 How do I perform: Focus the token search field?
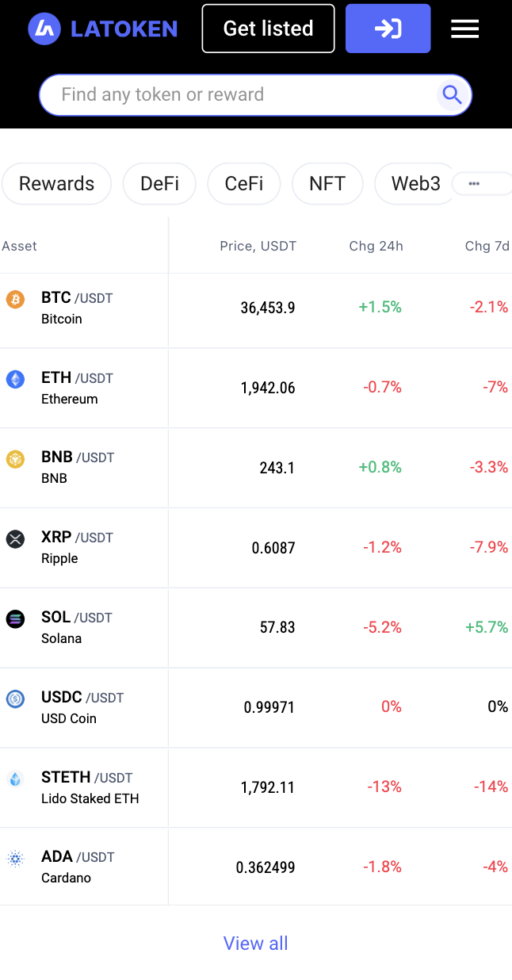pyautogui.click(x=238, y=95)
